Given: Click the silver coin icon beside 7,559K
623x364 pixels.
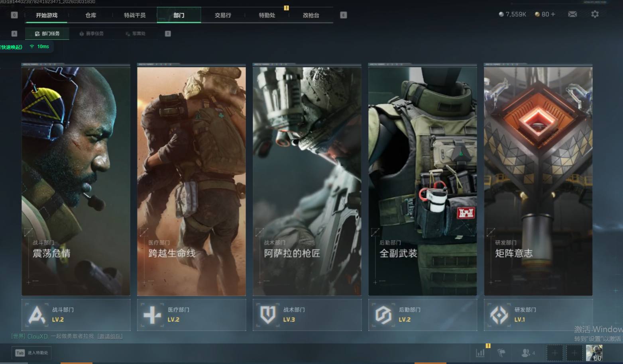Looking at the screenshot, I should click(501, 14).
